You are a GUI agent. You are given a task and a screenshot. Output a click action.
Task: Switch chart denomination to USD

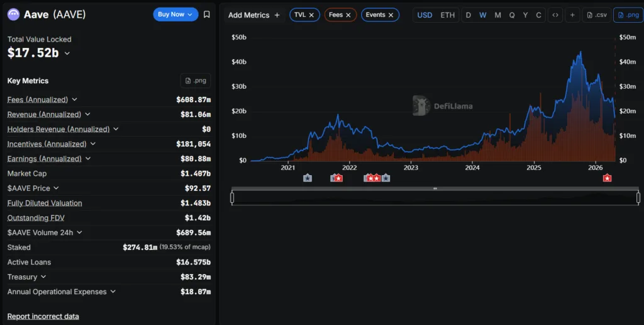tap(425, 15)
